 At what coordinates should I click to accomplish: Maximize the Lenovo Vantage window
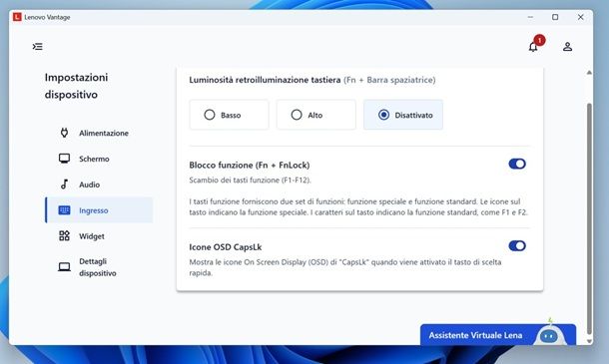(555, 17)
